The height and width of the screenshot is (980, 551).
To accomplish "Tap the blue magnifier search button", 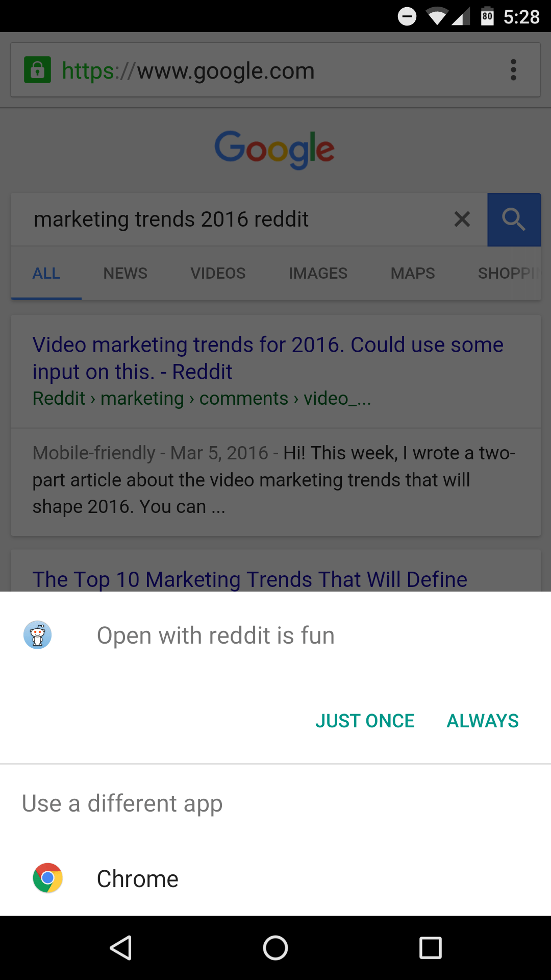I will [514, 219].
